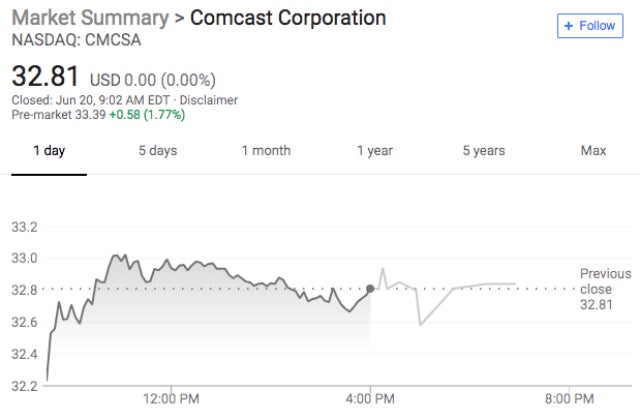Select the Max range tab
The width and height of the screenshot is (640, 420).
[x=593, y=151]
